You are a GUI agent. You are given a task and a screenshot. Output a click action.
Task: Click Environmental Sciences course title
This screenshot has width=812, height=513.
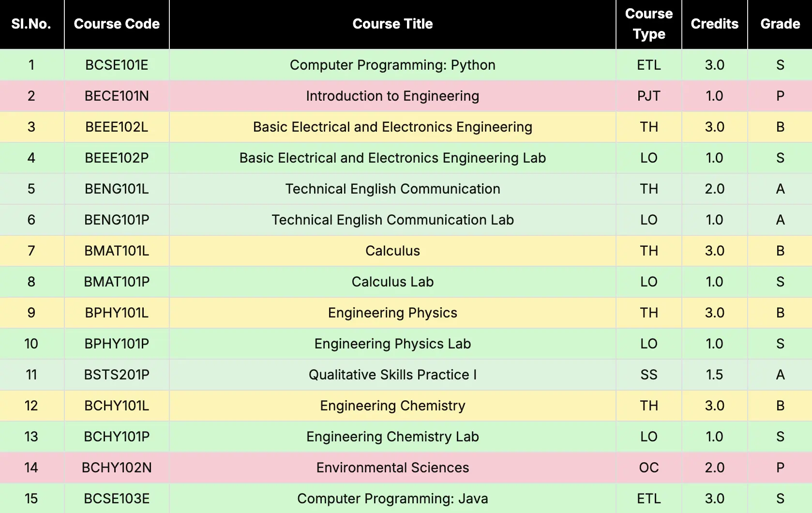pos(392,468)
